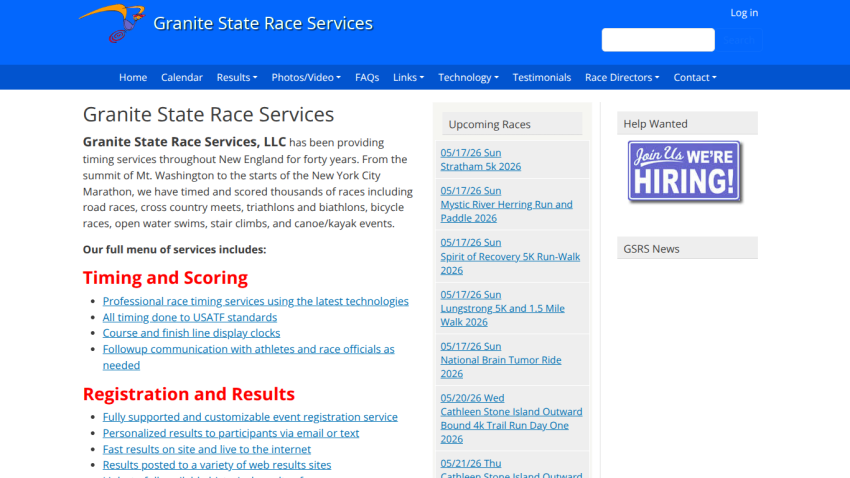This screenshot has height=478, width=850.
Task: Open the FAQs menu item
Action: pos(367,77)
